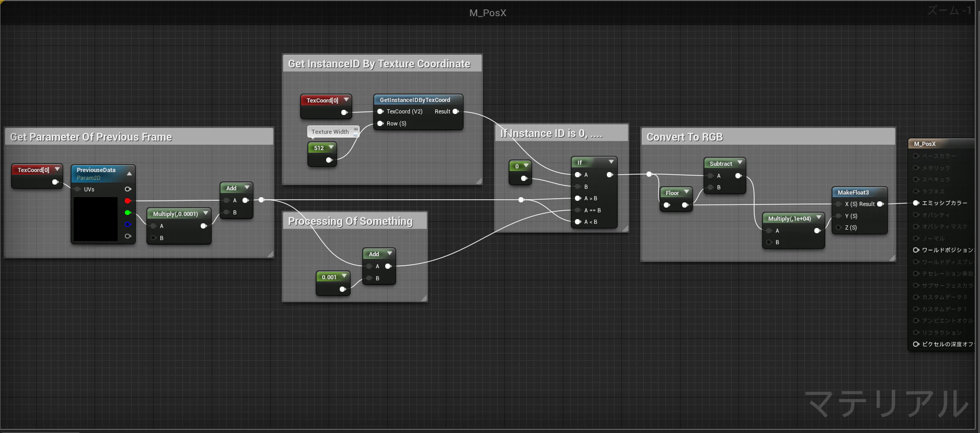The width and height of the screenshot is (980, 433).
Task: Click the Y (S) input pin of MakeFloat3
Action: click(x=839, y=216)
